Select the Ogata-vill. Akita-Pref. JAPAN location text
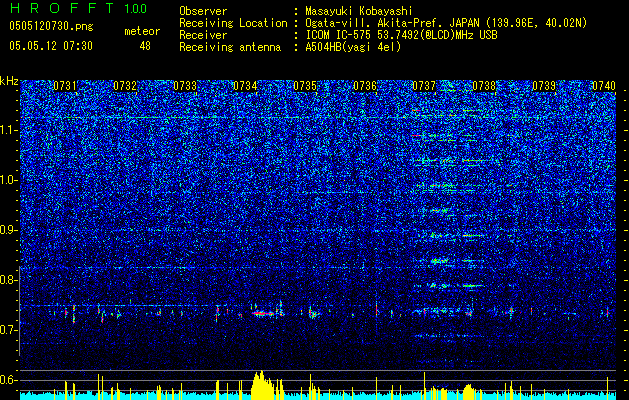 (446, 23)
